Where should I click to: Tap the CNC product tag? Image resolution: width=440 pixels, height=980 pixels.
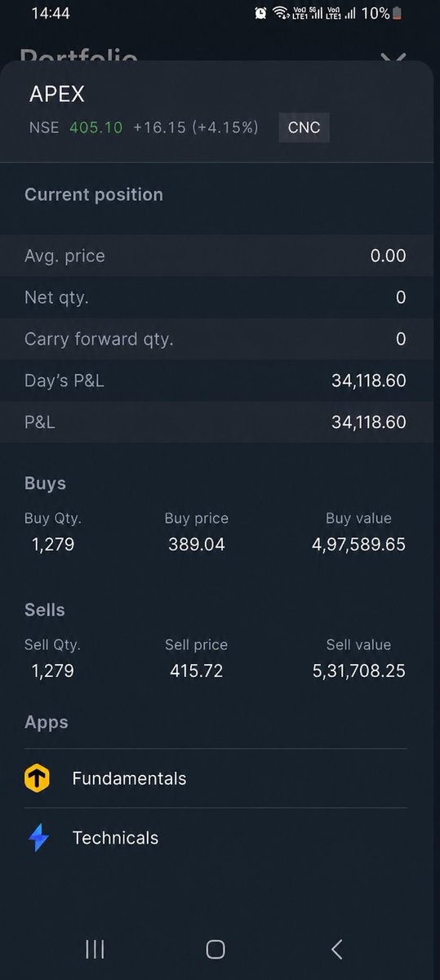304,127
